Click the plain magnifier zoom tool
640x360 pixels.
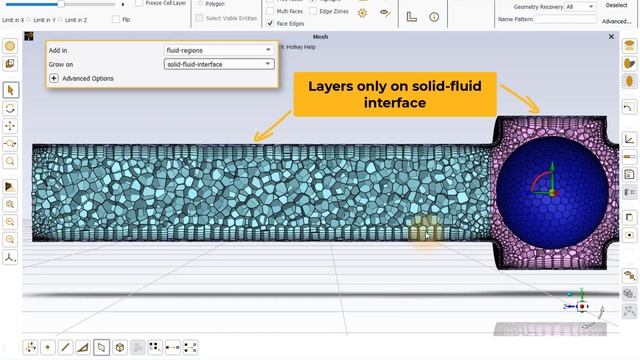(10, 161)
